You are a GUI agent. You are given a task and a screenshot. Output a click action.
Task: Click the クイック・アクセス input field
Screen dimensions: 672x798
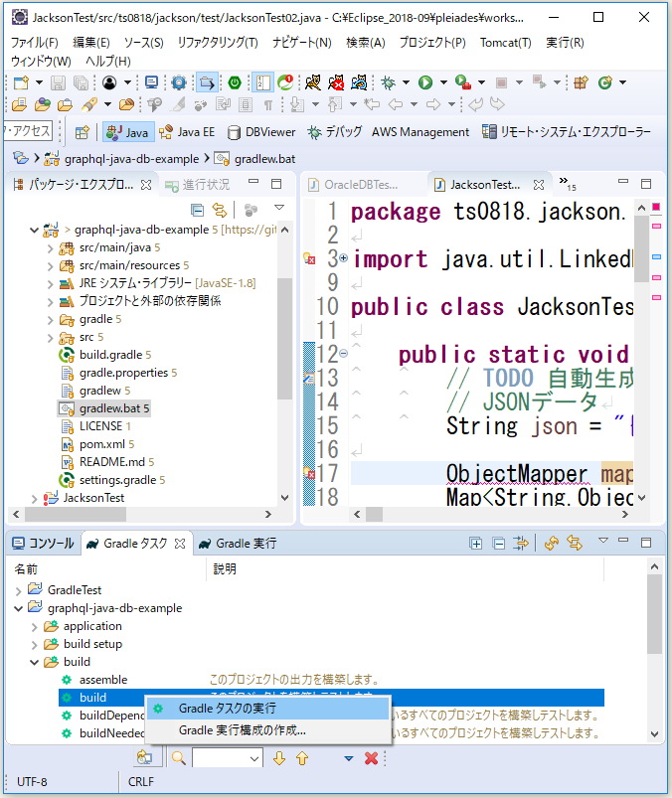point(28,131)
